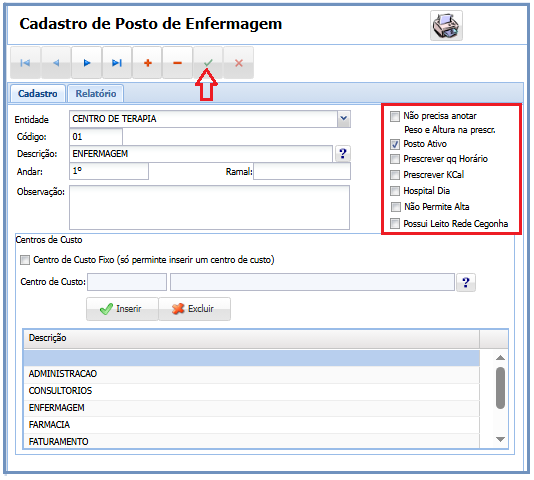Cancel changes with the red X icon
Screen dimensions: 534x480
[x=239, y=63]
